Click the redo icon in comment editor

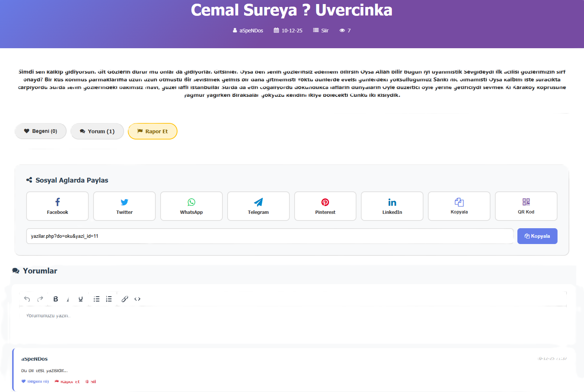pyautogui.click(x=40, y=299)
